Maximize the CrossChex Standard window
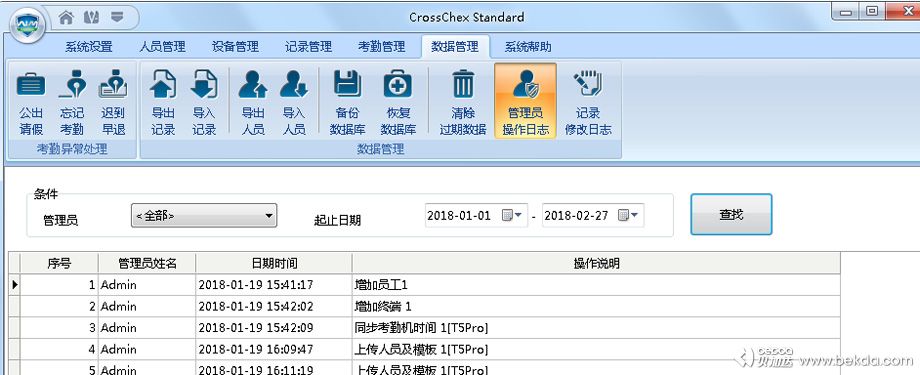 point(872,11)
